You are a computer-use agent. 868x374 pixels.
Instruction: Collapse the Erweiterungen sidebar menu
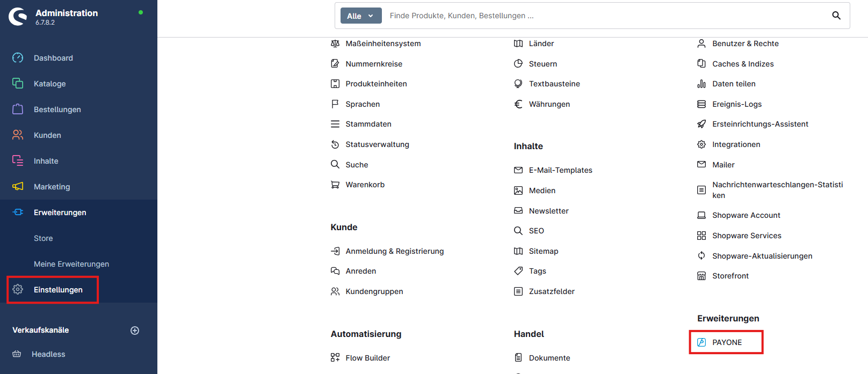[60, 212]
